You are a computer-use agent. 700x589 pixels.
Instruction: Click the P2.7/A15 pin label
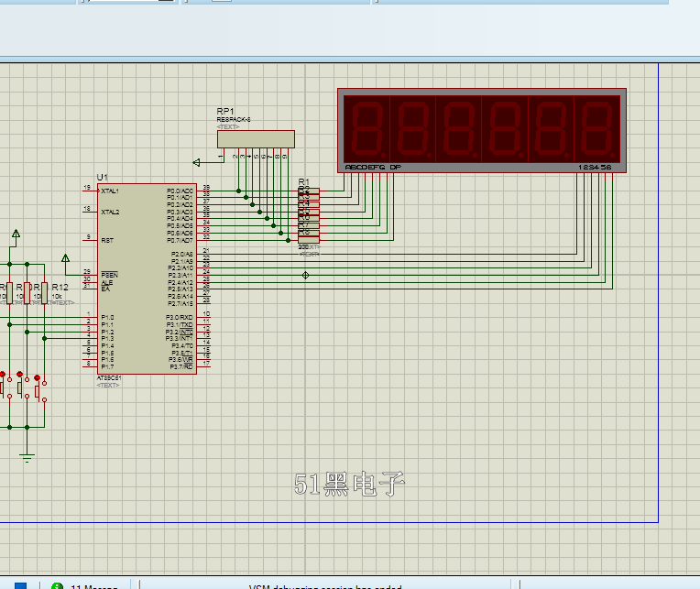click(x=180, y=304)
